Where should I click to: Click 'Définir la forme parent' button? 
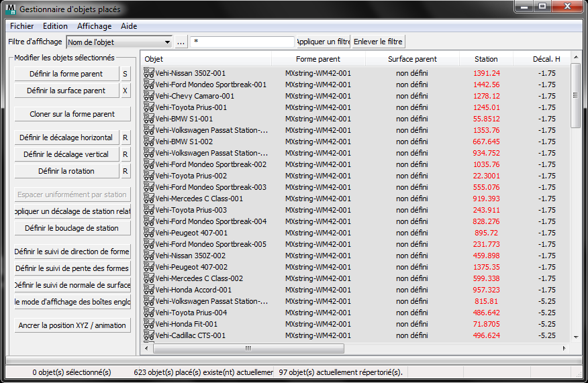click(66, 74)
